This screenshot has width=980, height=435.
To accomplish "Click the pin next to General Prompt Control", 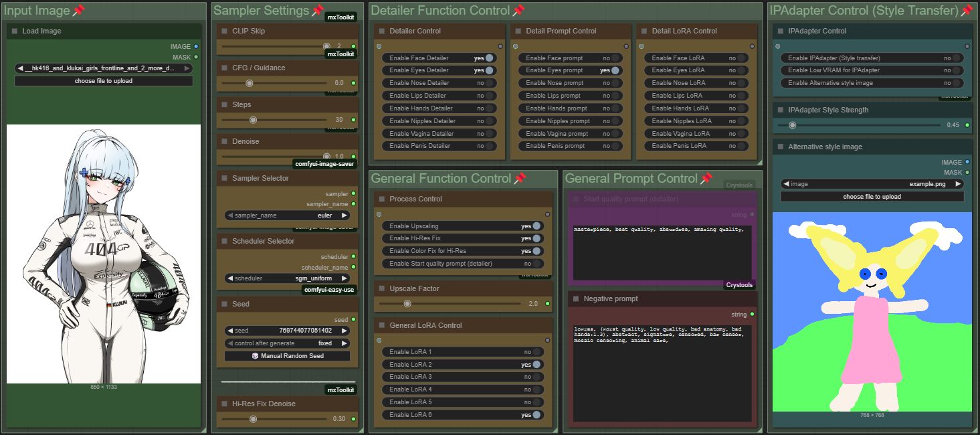I will (x=706, y=178).
